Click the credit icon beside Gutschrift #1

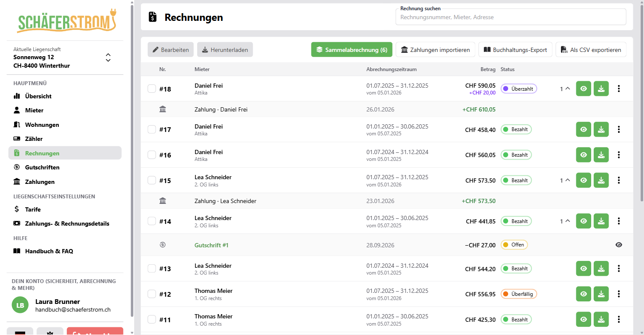[163, 245]
